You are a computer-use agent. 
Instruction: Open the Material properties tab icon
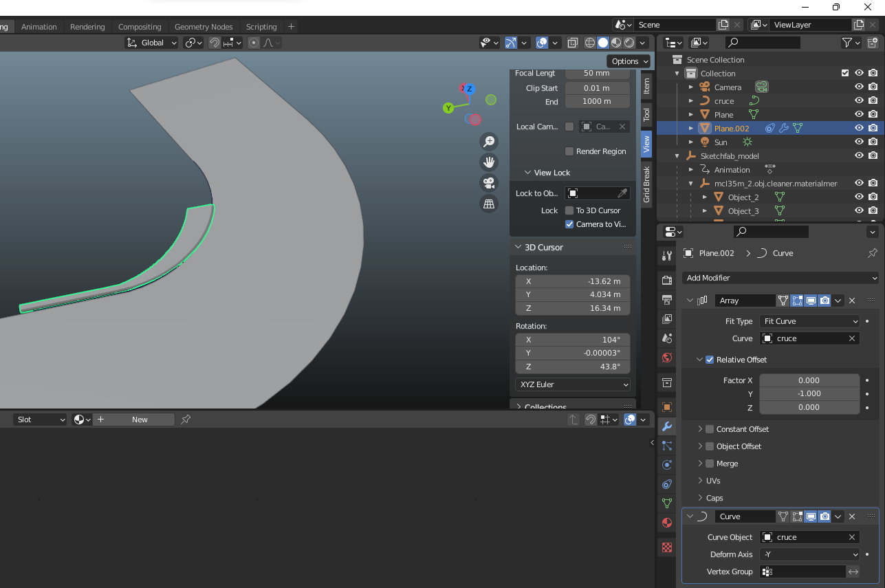click(666, 523)
